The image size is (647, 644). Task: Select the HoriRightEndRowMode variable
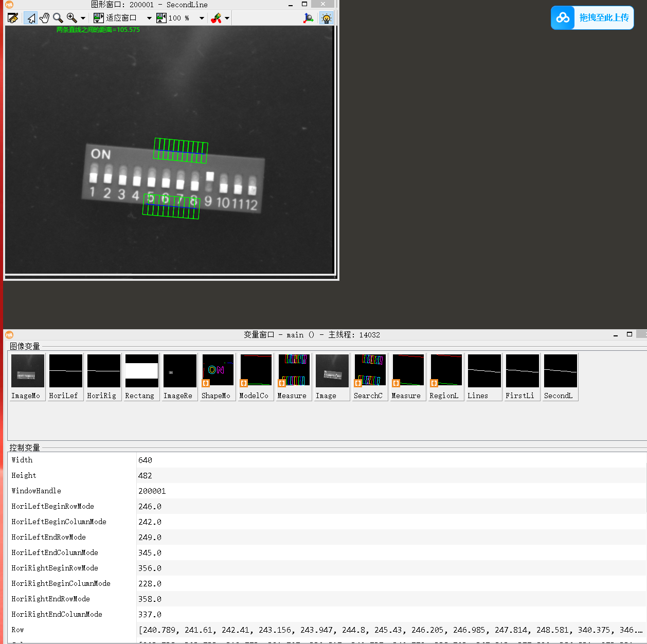(x=50, y=599)
